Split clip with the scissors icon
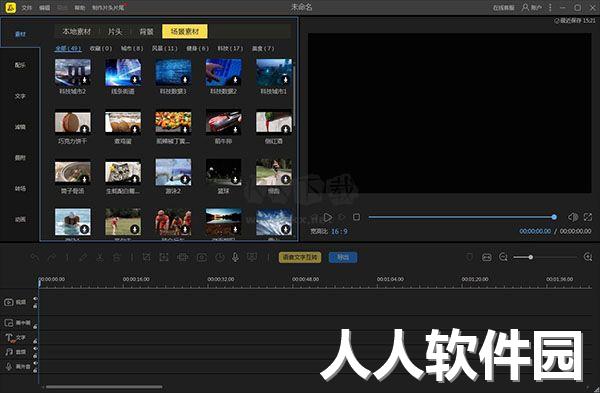Image resolution: width=600 pixels, height=393 pixels. pos(100,258)
